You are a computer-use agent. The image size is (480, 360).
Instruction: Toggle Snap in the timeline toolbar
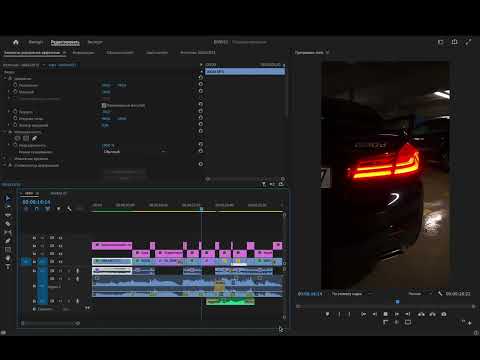[x=37, y=209]
